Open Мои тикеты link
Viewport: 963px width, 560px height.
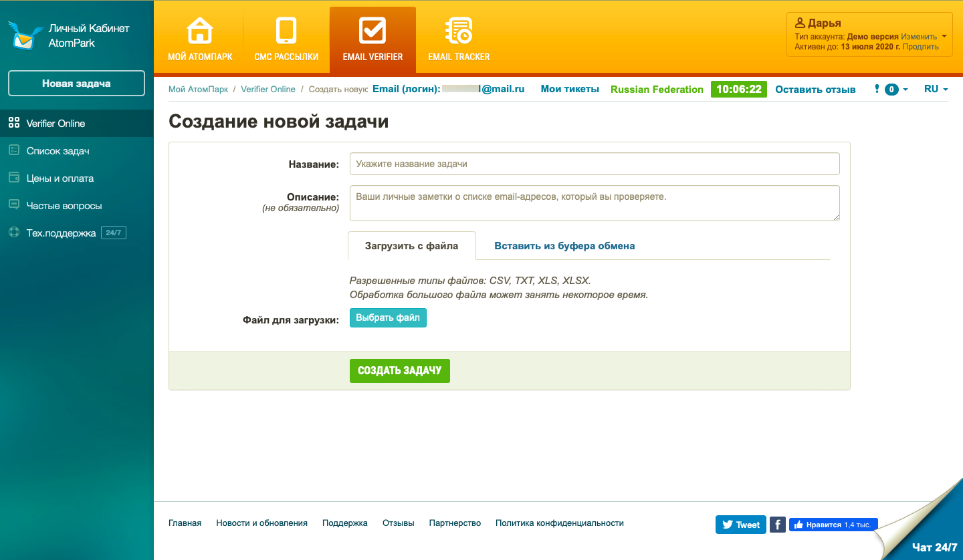pos(570,89)
